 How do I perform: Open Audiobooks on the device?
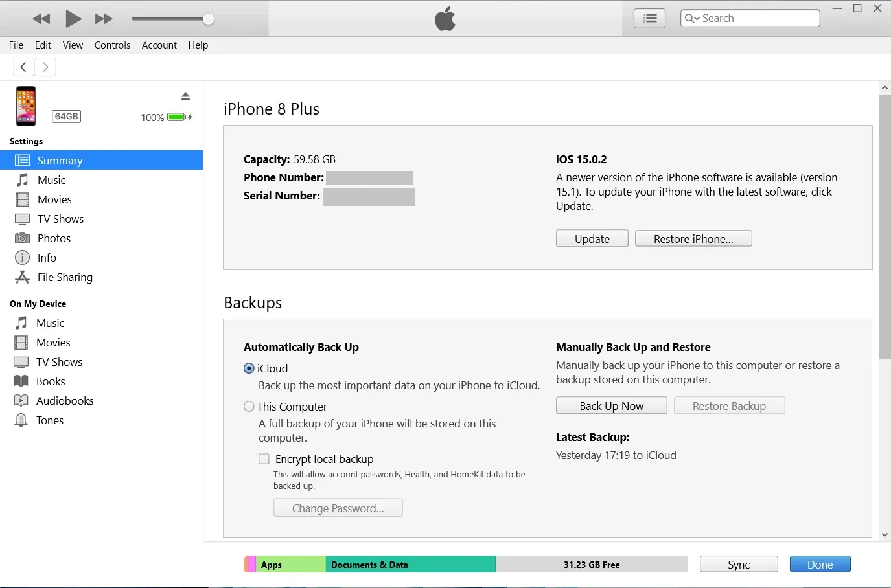102,401
